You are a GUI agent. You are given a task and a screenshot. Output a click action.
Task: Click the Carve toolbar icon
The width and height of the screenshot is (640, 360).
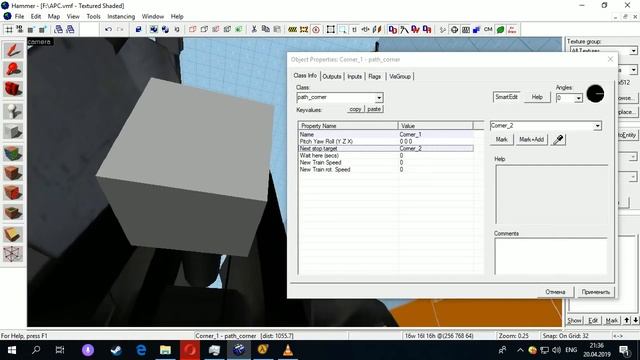tap(139, 29)
